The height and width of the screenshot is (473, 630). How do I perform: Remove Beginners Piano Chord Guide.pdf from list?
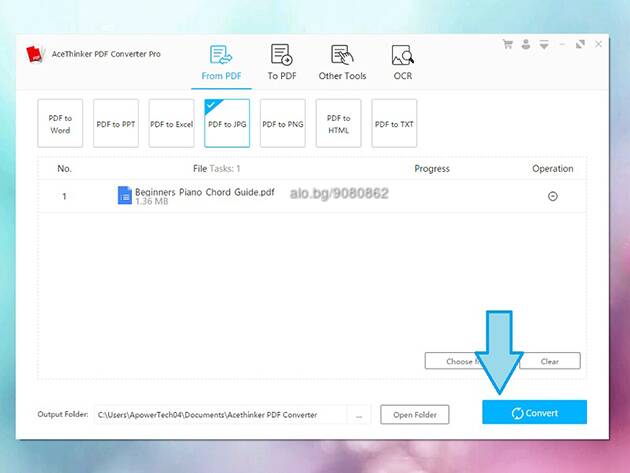tap(553, 196)
